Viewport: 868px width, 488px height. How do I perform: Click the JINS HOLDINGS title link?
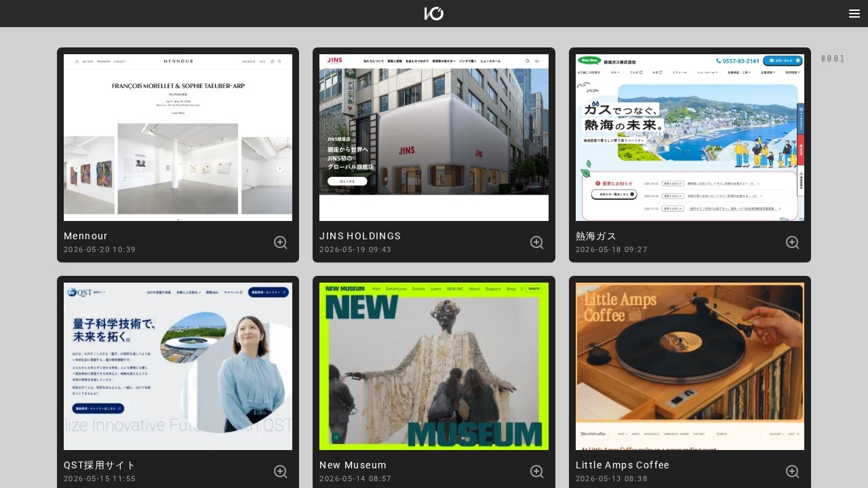360,236
